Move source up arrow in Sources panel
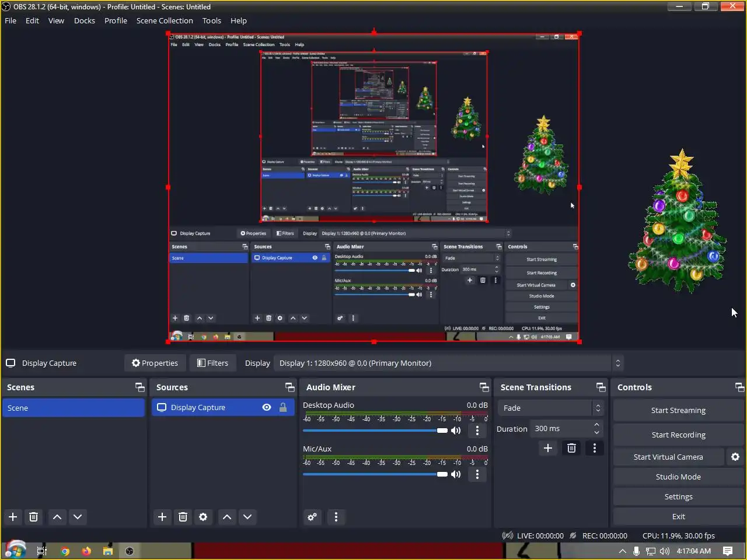Image resolution: width=747 pixels, height=560 pixels. (227, 517)
